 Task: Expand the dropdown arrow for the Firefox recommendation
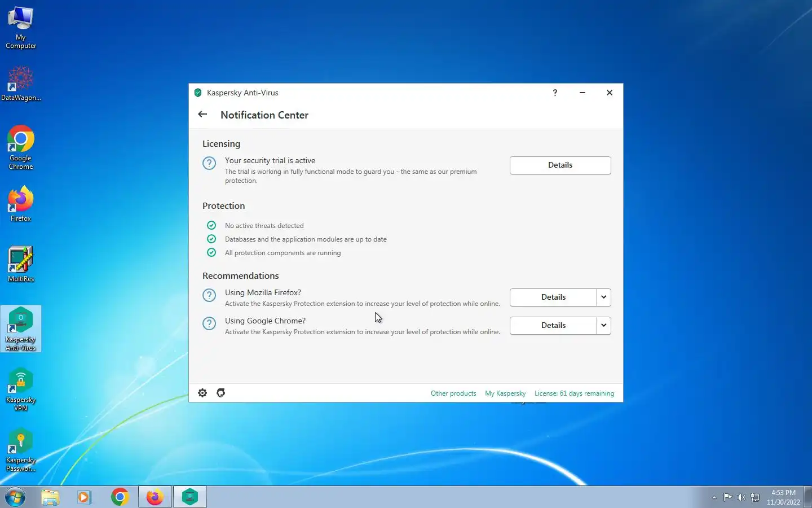pyautogui.click(x=604, y=297)
